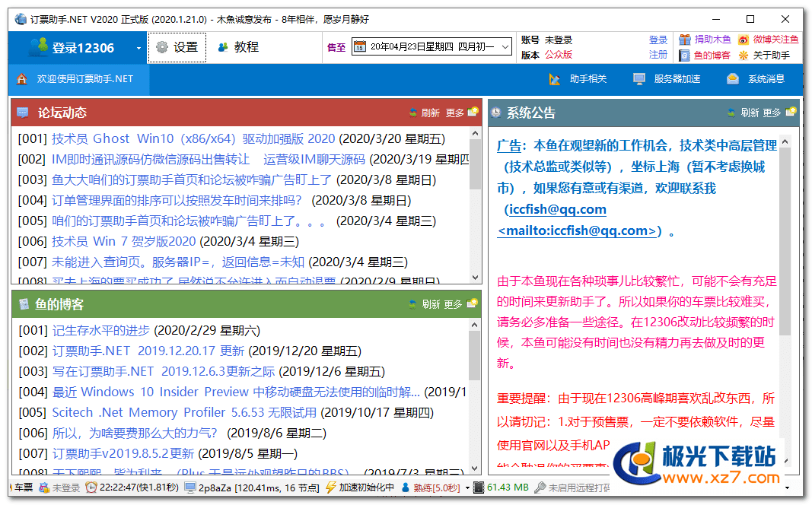Screen dimensions: 812x505
Task: Click the lightning bolt icon for 加速初始化中
Action: (x=330, y=488)
